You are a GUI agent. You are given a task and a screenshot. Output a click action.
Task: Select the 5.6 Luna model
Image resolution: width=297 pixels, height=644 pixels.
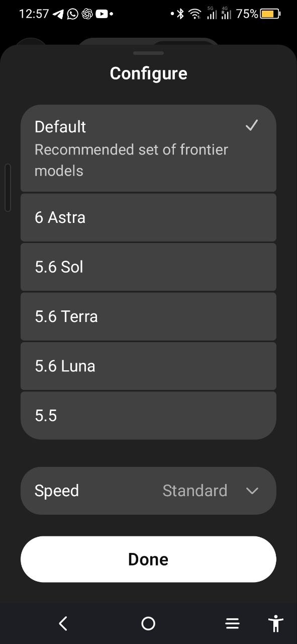[148, 366]
